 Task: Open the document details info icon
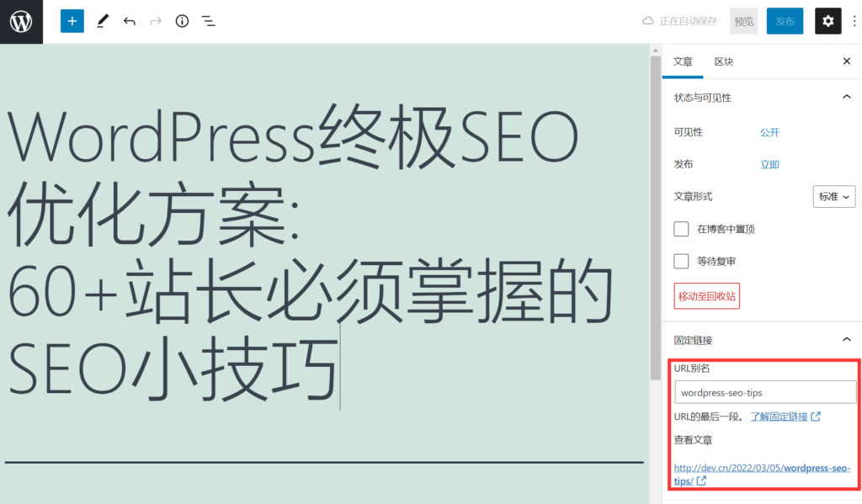click(x=182, y=21)
